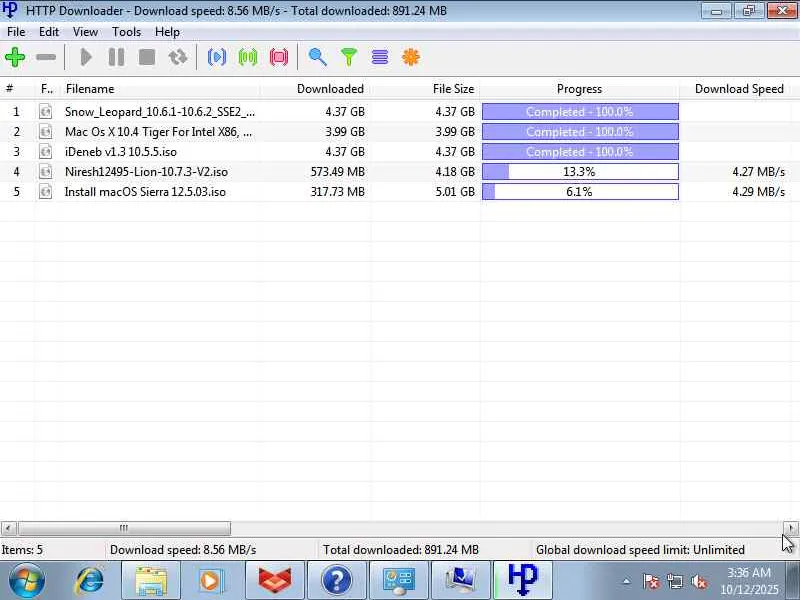
Task: Click status bar Download speed: 8.56 MB/s
Action: (183, 549)
